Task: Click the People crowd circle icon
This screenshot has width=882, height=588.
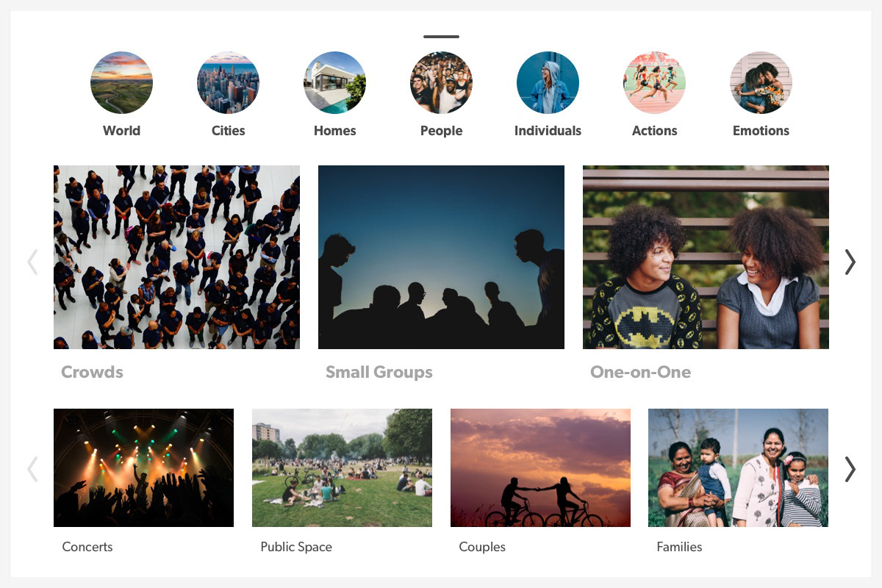Action: pyautogui.click(x=441, y=82)
